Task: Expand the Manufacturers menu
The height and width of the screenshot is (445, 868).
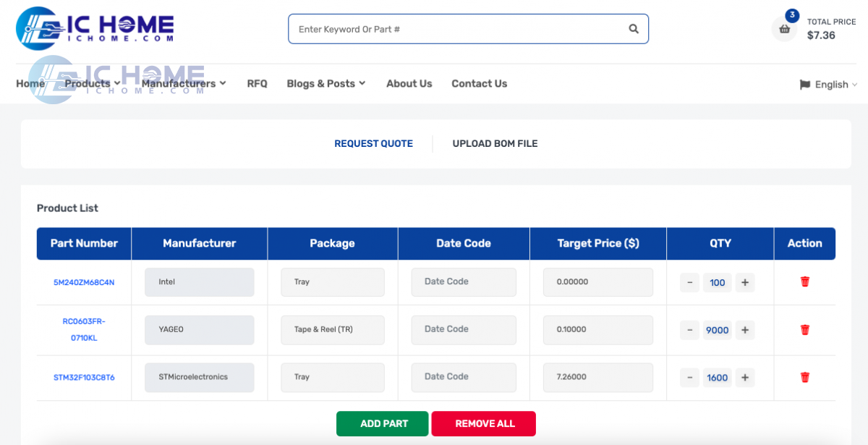Action: (184, 83)
